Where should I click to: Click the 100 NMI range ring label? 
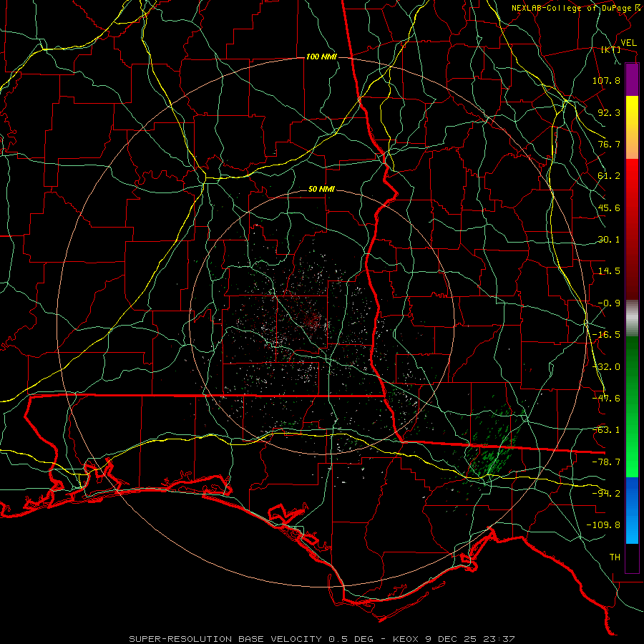tap(321, 57)
